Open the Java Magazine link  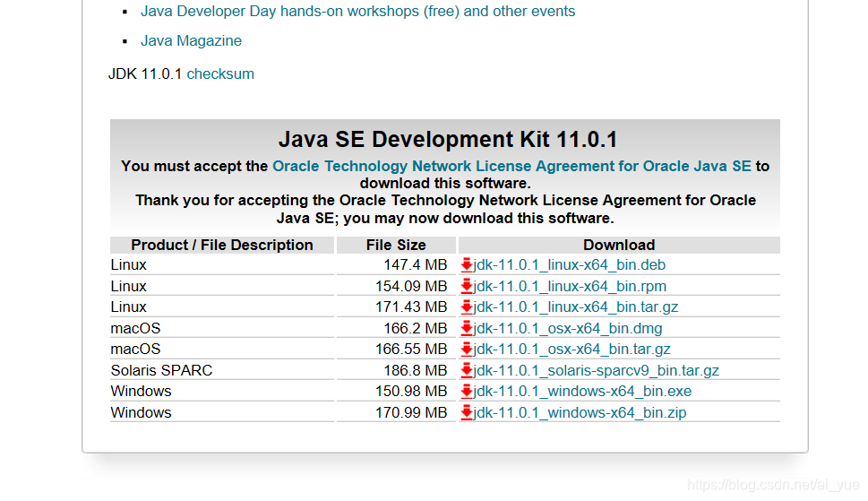coord(191,40)
